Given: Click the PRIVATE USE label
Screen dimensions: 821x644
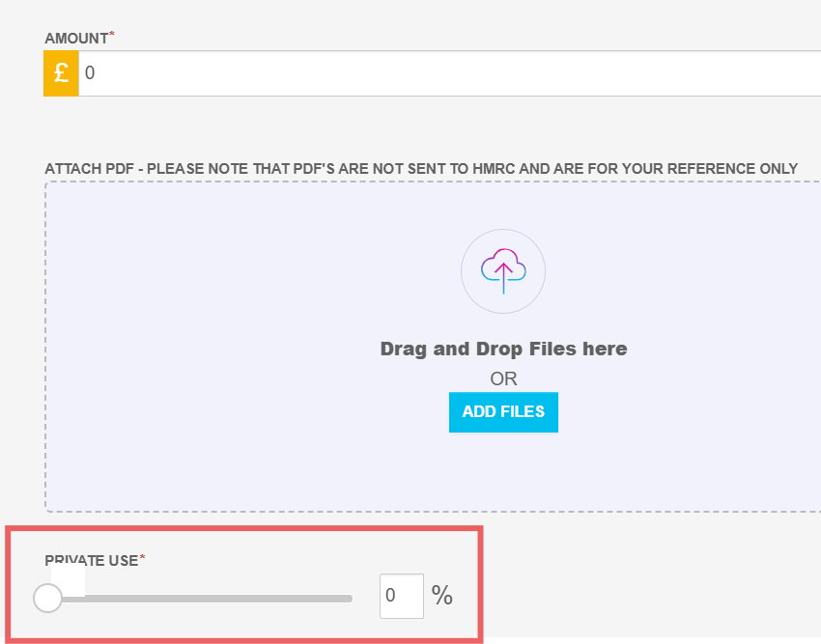Looking at the screenshot, I should (92, 560).
